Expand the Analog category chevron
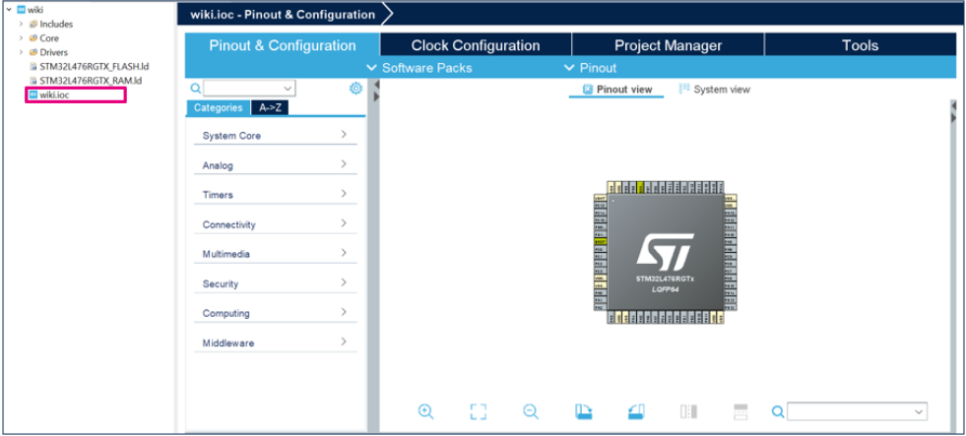This screenshot has width=966, height=436. click(344, 164)
